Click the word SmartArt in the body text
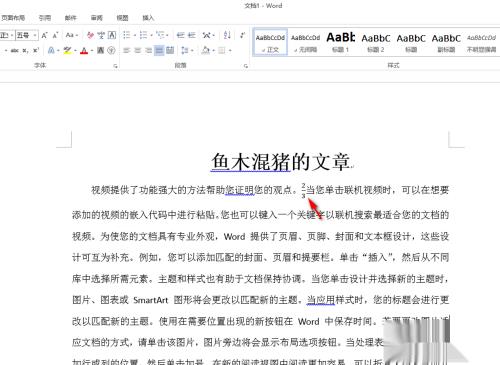The width and height of the screenshot is (500, 365). (x=151, y=300)
